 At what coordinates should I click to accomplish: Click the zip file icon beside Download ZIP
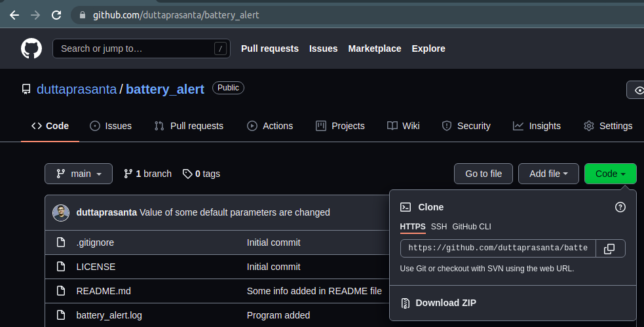tap(405, 303)
